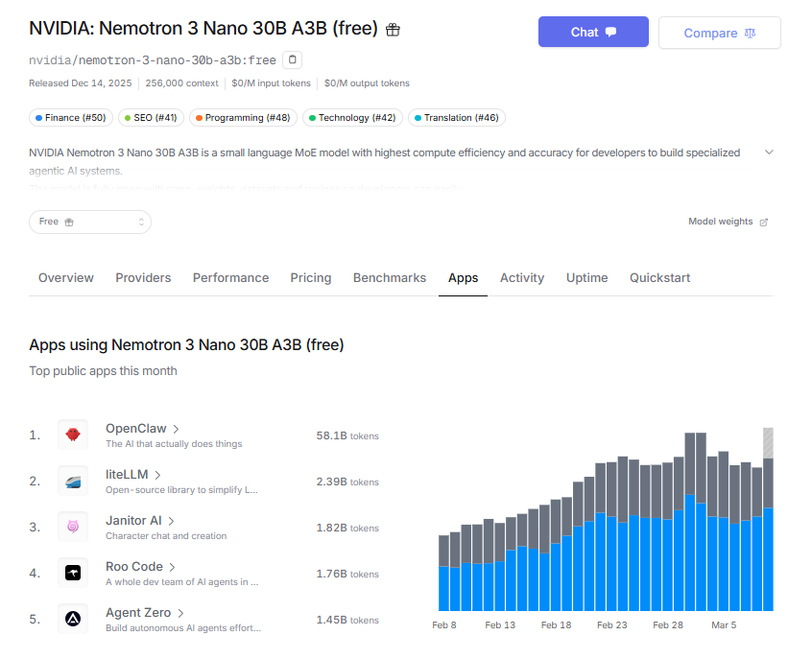Viewport: 812px width, 659px height.
Task: Click the Janitor AI app logo
Action: [x=73, y=528]
